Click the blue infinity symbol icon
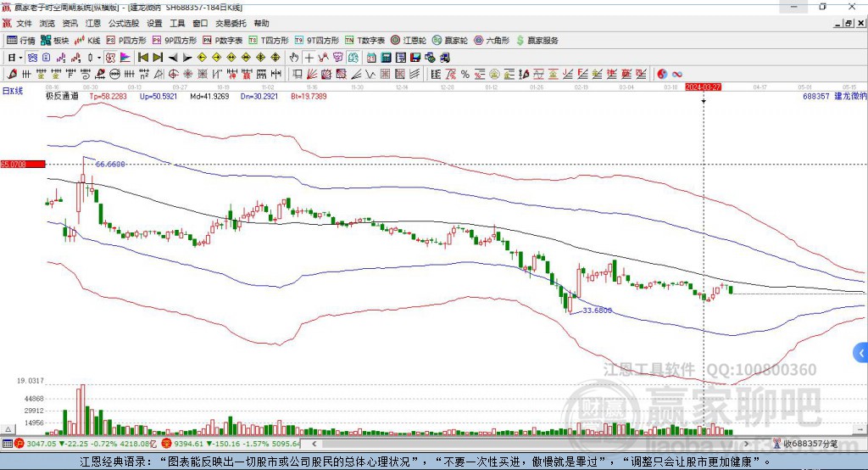868x470 pixels. coord(677,74)
